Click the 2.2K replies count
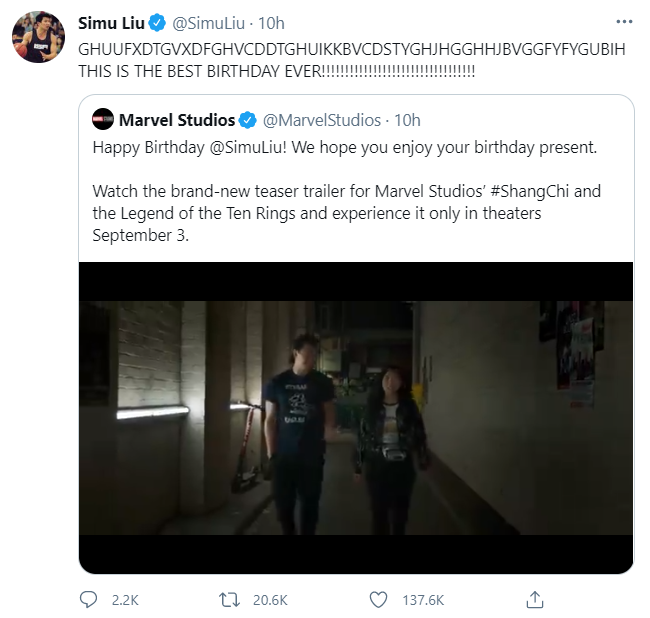Viewport: 650px width, 618px height. coord(124,599)
